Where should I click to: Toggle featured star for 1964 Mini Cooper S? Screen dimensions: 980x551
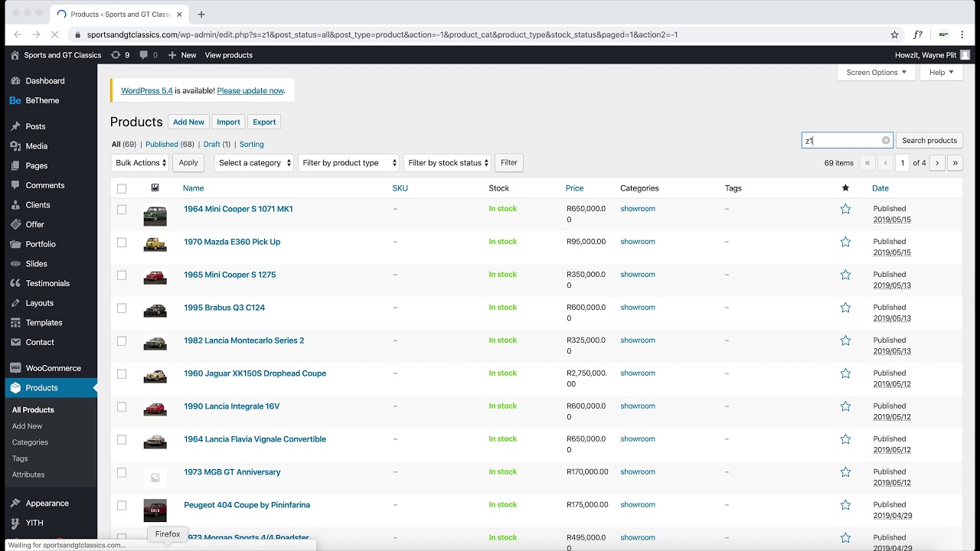[x=845, y=209]
